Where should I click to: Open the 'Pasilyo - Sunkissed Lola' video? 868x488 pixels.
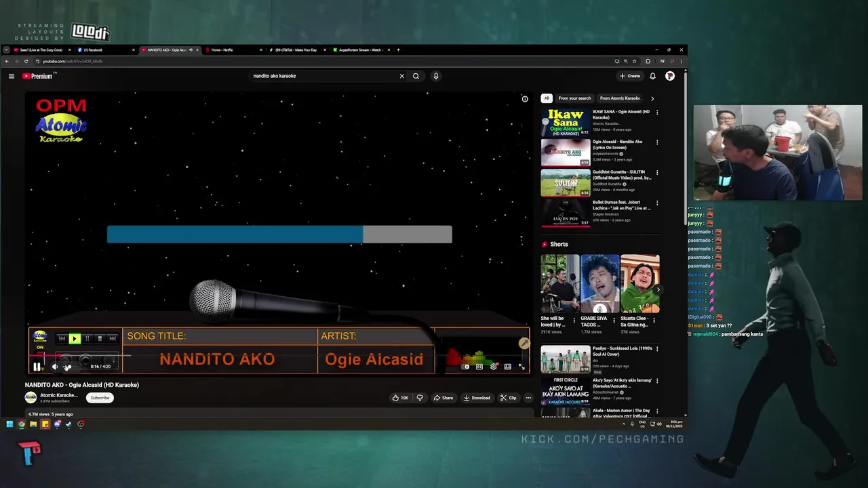tap(566, 360)
